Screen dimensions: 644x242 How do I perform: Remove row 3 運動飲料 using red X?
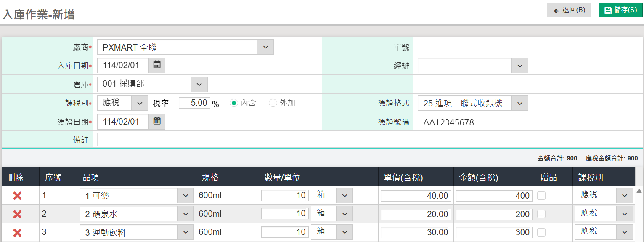coord(17,233)
